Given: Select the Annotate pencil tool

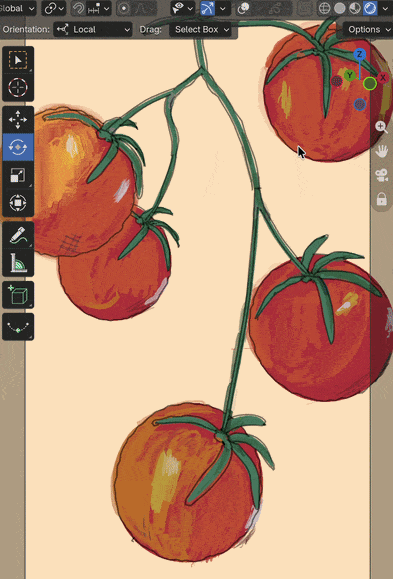Looking at the screenshot, I should tap(18, 235).
